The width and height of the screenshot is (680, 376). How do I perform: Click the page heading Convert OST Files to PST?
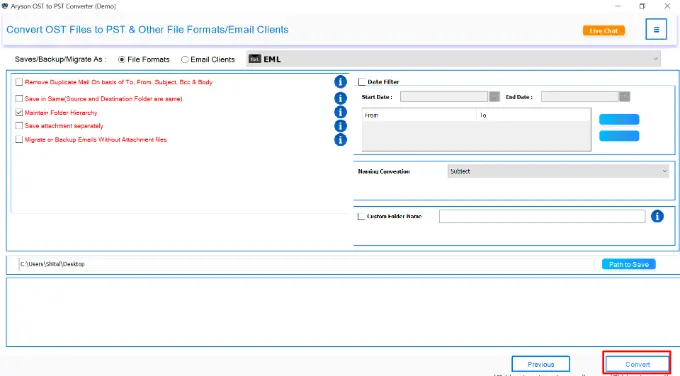(147, 29)
